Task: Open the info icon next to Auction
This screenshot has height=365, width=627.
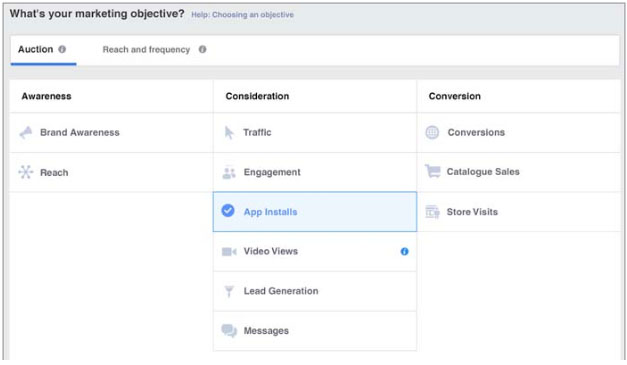Action: click(x=62, y=49)
